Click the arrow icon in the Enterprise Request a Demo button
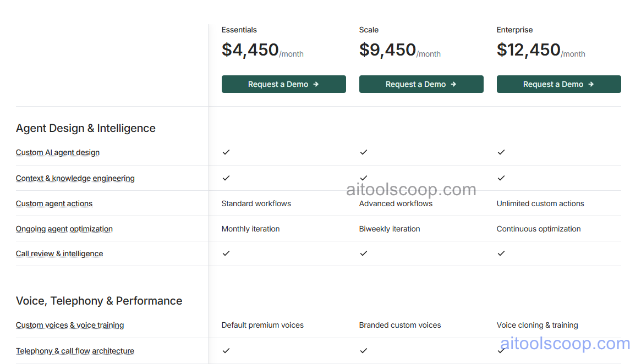This screenshot has height=364, width=641. (591, 84)
